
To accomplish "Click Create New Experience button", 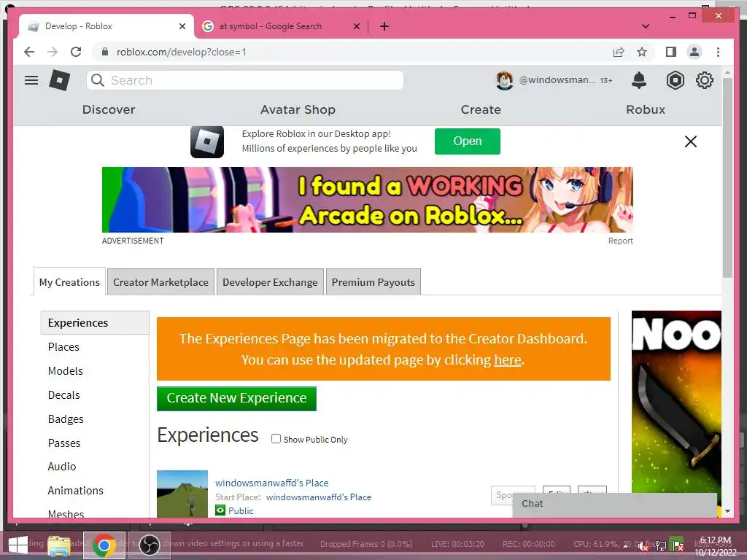I will point(236,399).
